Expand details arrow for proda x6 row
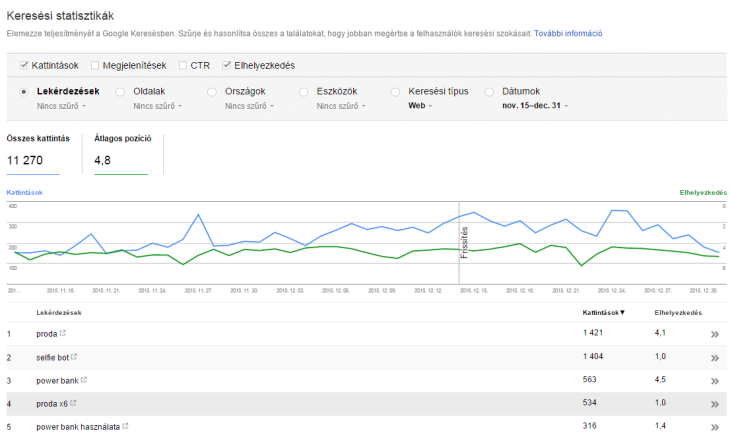This screenshot has height=437, width=730. (715, 404)
